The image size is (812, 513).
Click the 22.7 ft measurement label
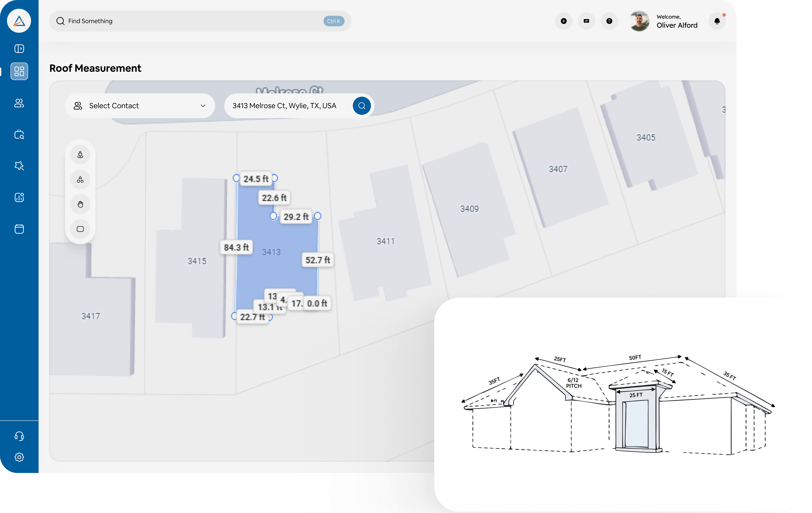click(253, 317)
